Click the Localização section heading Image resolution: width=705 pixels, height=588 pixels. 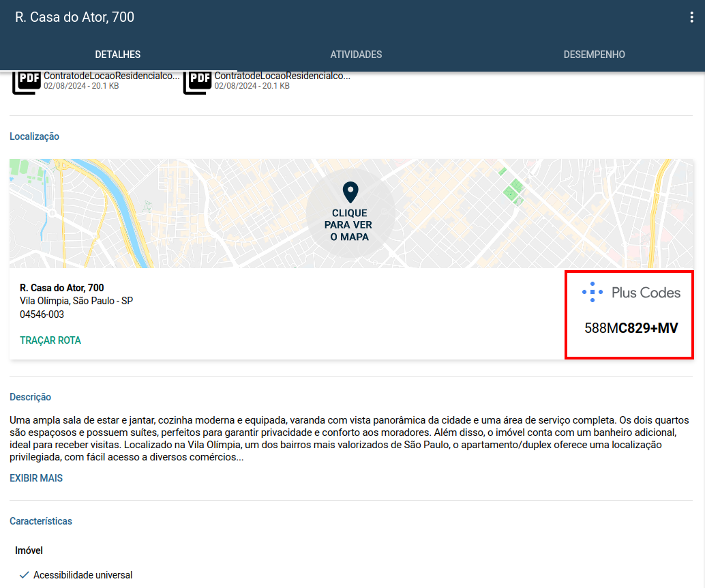pos(35,136)
